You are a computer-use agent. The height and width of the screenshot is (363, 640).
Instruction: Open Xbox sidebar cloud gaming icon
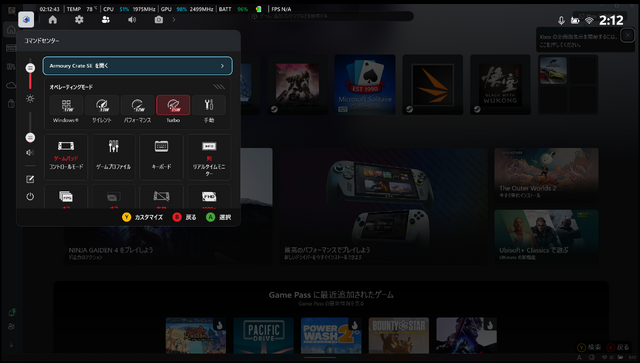pos(11,85)
